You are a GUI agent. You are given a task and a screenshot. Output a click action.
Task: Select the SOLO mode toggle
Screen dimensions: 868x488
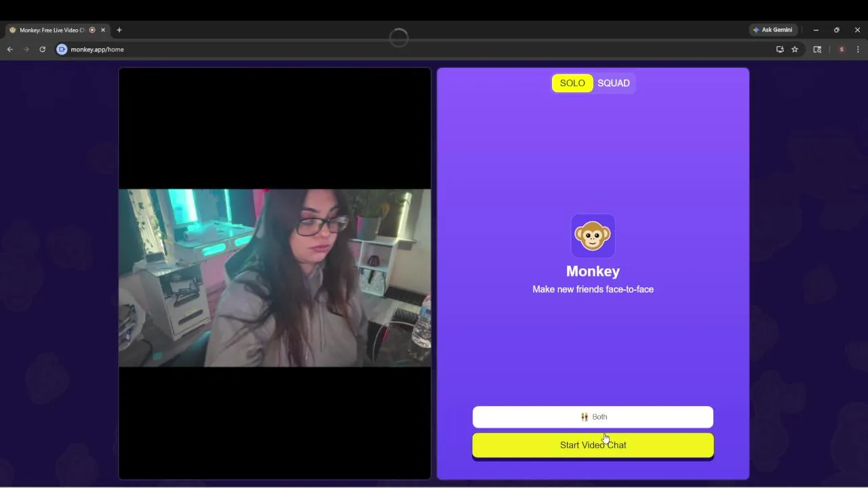[x=572, y=83]
